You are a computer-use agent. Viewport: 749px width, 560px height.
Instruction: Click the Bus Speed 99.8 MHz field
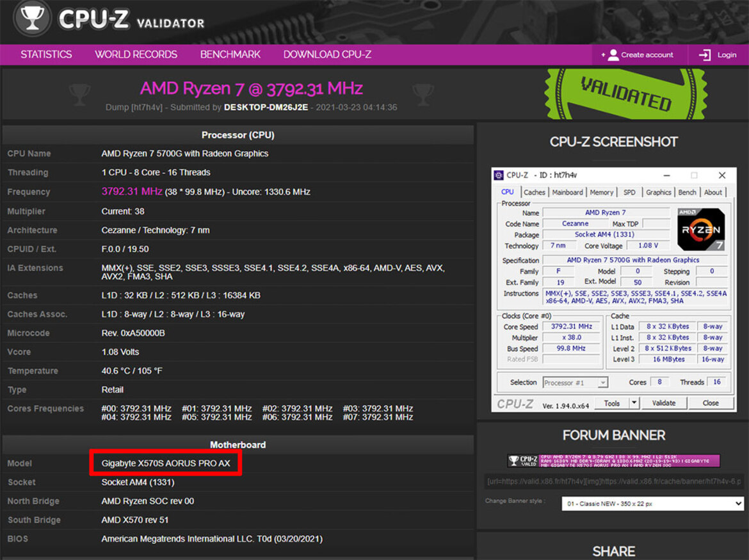point(571,349)
